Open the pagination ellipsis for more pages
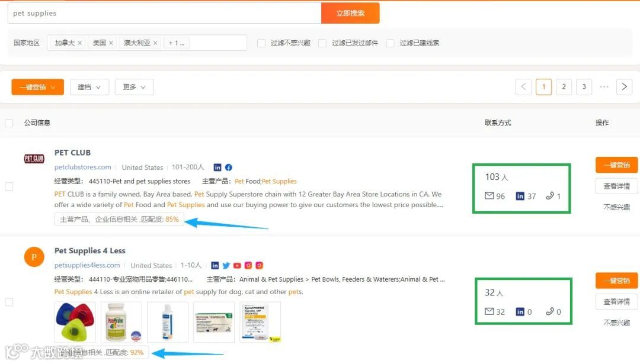Viewport: 640px width, 364px height. click(604, 86)
